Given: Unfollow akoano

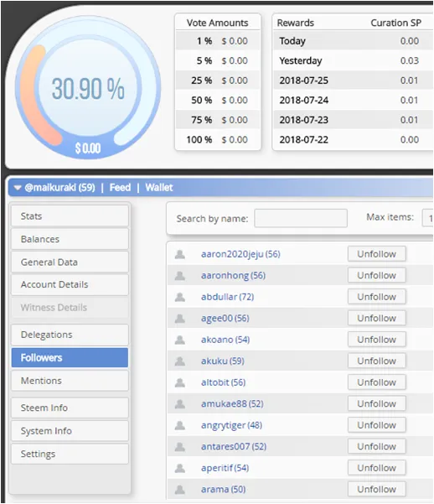Looking at the screenshot, I should [376, 340].
